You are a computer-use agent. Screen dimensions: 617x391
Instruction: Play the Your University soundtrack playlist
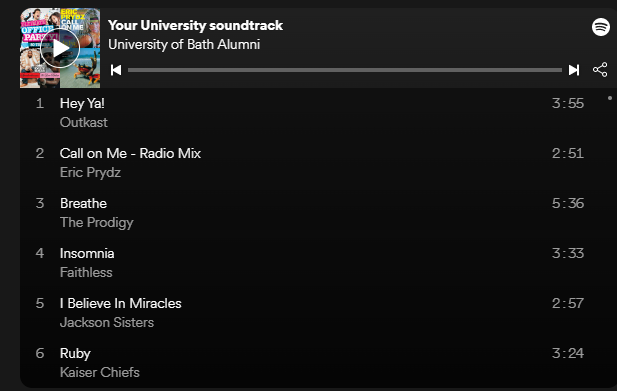pos(60,48)
